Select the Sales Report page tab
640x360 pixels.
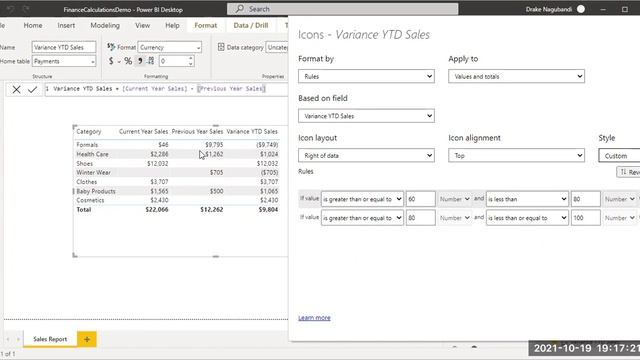50,339
